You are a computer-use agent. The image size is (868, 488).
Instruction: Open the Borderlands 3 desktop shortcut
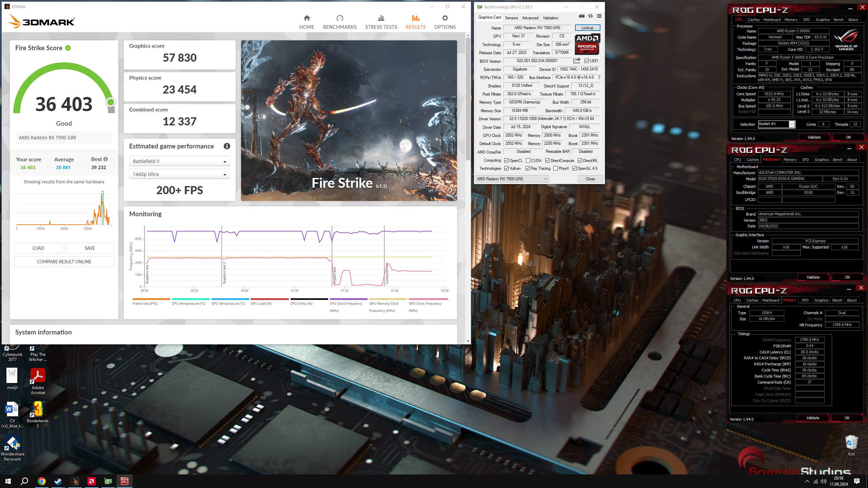coord(38,414)
